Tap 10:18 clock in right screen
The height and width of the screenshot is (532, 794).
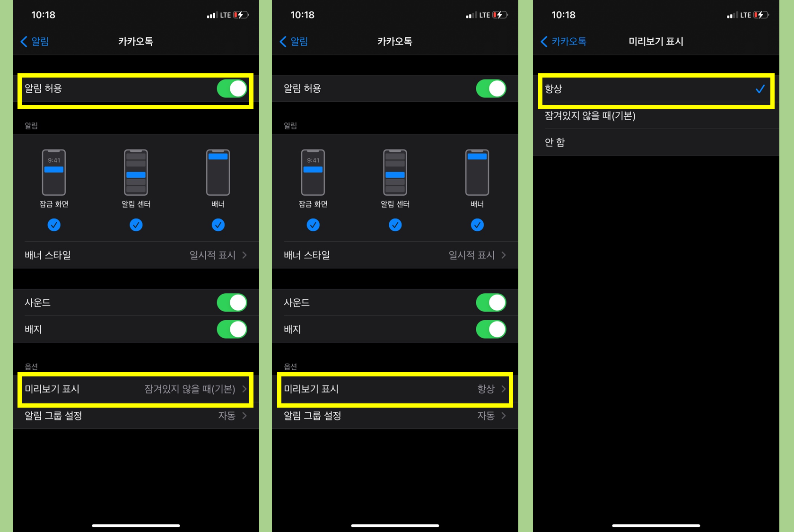pos(563,15)
